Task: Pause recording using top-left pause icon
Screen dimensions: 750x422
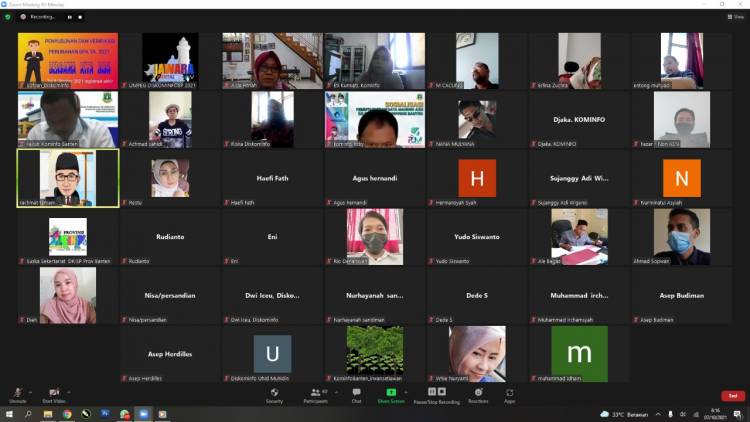Action: click(70, 17)
